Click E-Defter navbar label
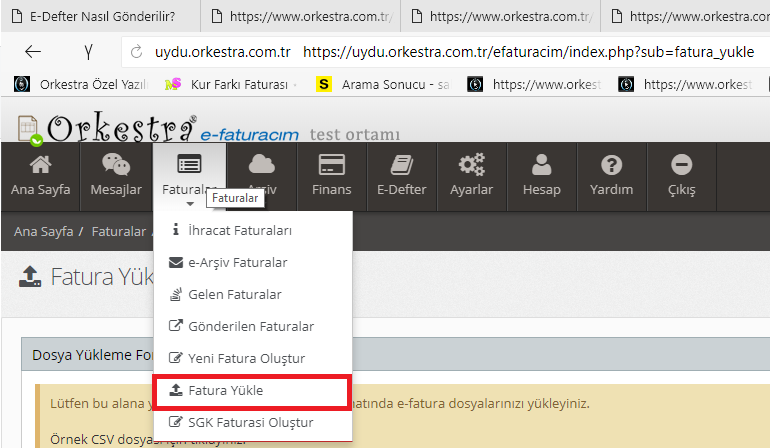 tap(402, 189)
